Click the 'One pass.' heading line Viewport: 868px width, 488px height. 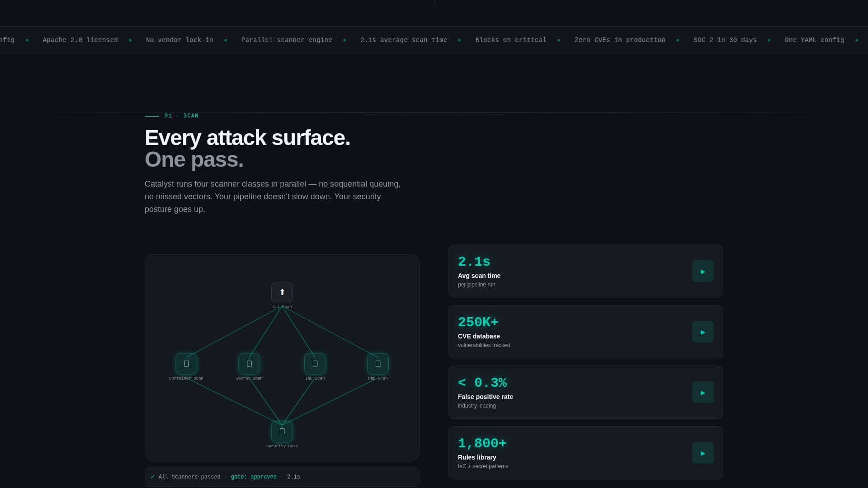click(x=194, y=160)
